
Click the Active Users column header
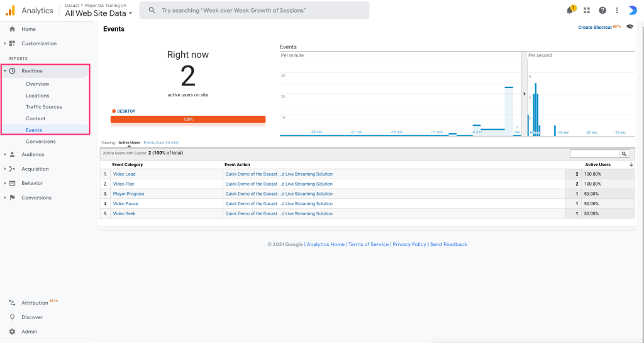(597, 165)
